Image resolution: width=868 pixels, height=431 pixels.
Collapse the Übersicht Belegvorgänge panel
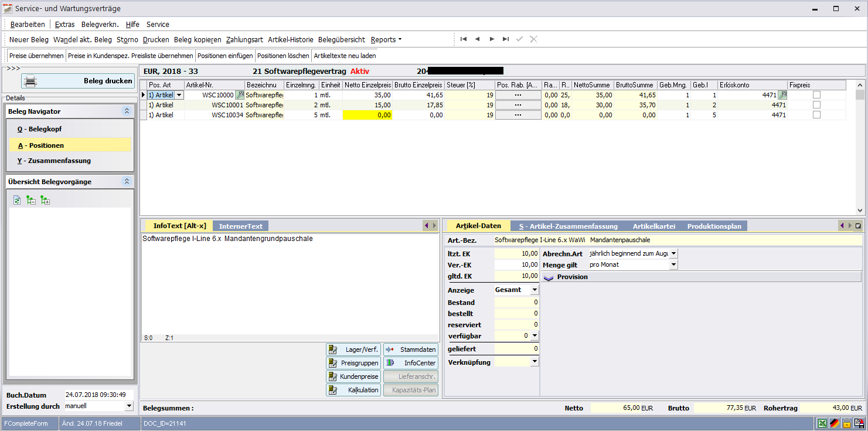point(126,182)
